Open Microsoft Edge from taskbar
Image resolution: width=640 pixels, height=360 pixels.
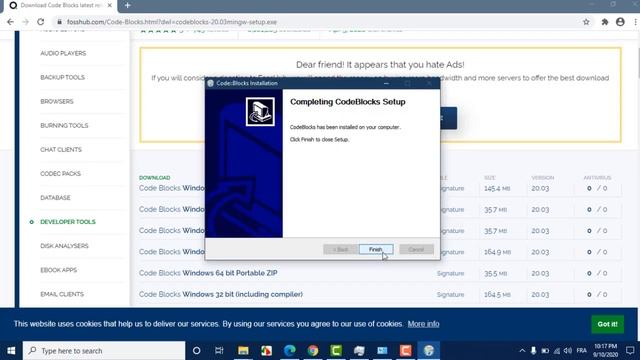click(290, 351)
